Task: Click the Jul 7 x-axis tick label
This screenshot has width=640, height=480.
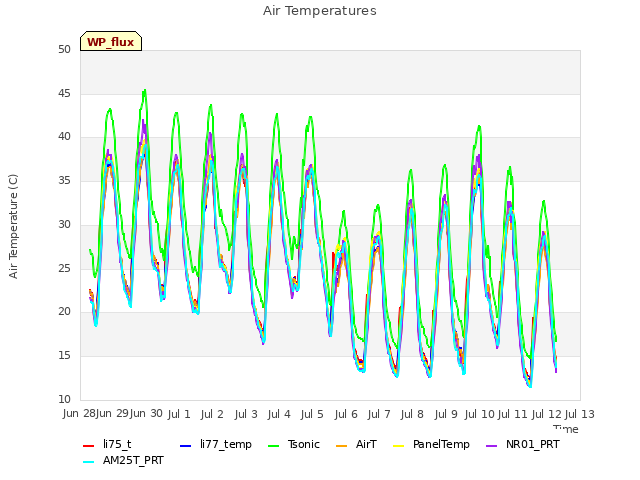Action: coord(379,414)
